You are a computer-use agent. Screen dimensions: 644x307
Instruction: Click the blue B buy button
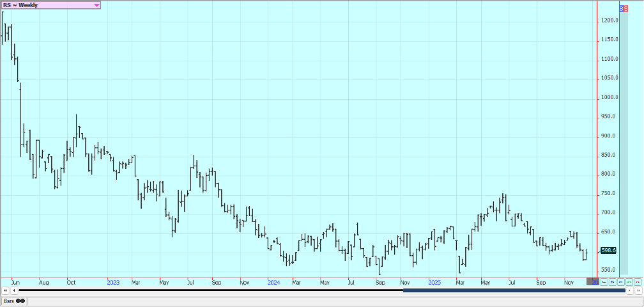click(622, 8)
